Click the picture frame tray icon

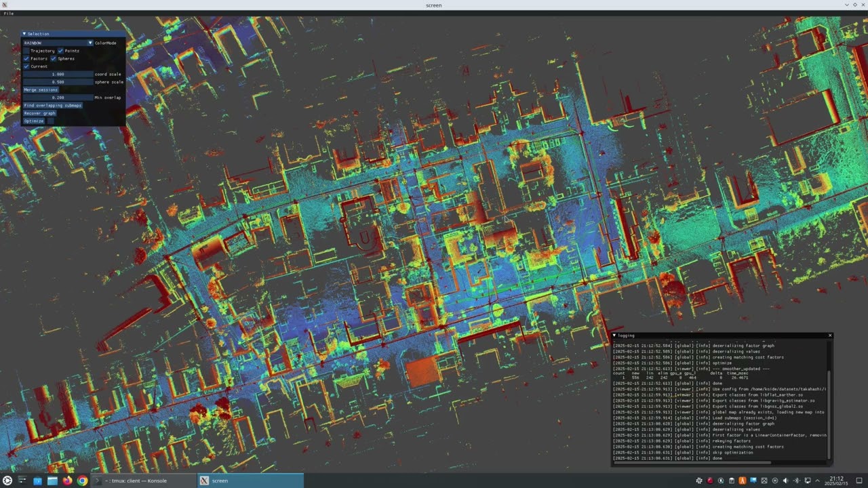764,481
